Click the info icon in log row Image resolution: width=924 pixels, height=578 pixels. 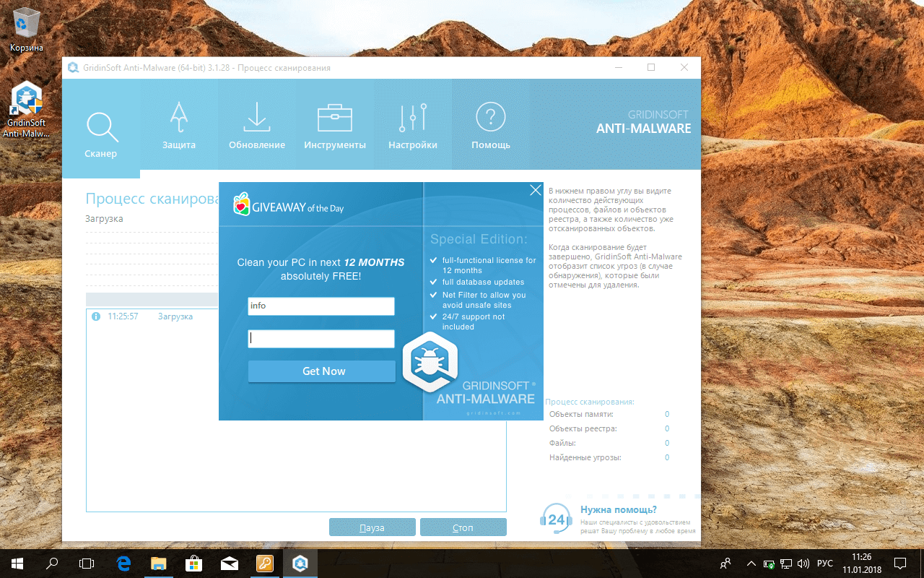pyautogui.click(x=96, y=316)
